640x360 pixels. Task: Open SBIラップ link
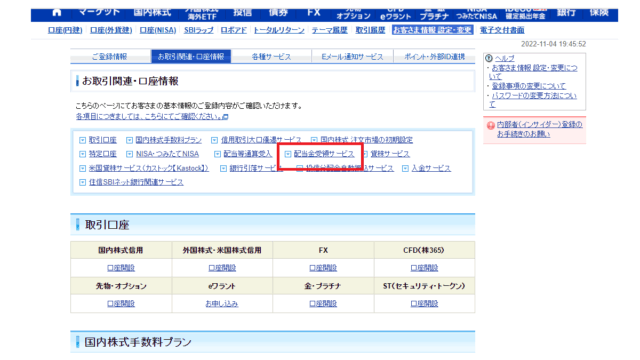tap(199, 30)
